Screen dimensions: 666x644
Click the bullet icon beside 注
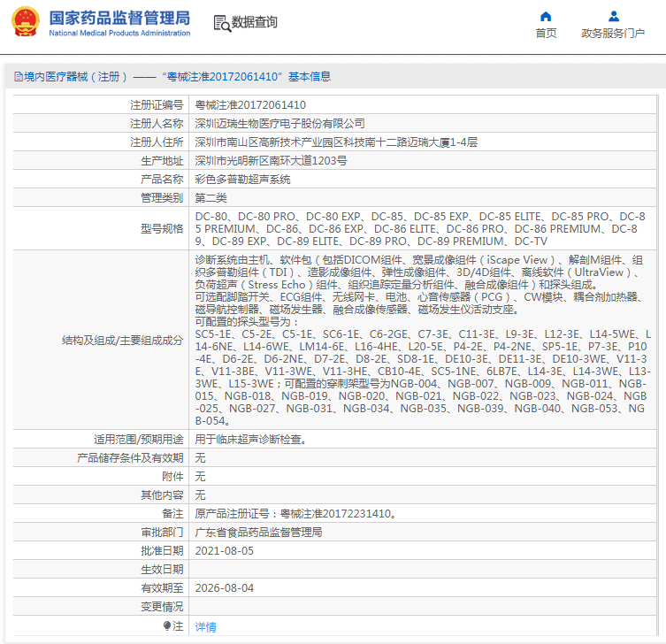(x=167, y=625)
